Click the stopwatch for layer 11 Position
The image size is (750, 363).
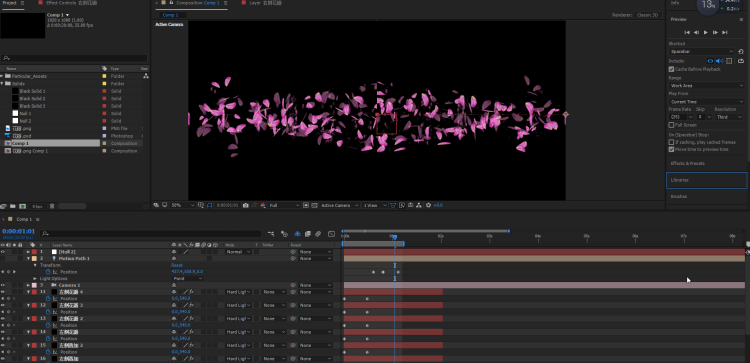point(48,298)
